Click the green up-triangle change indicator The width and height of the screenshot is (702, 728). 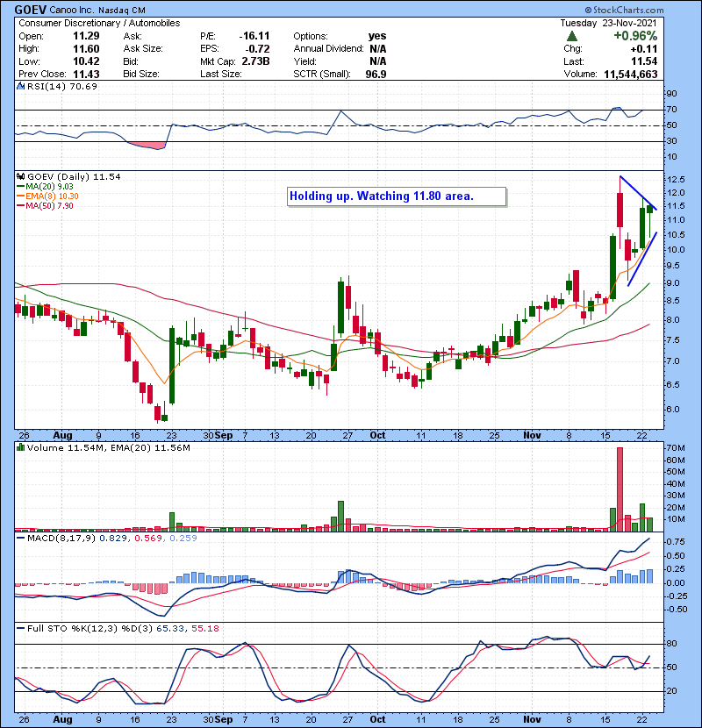572,36
